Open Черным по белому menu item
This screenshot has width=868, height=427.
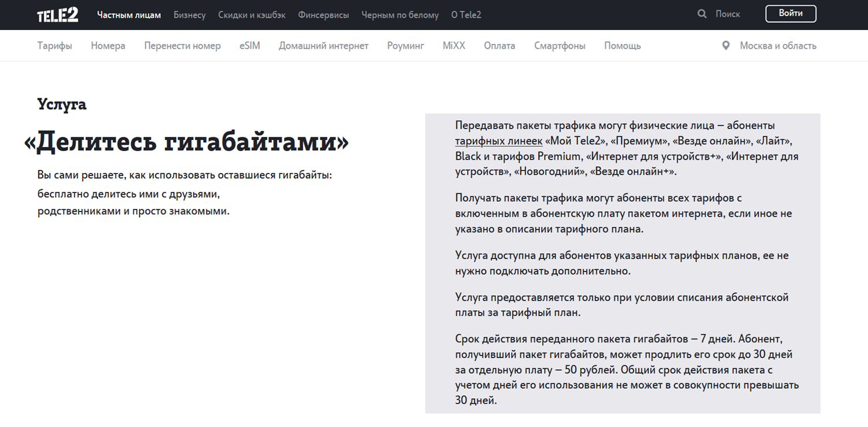pos(400,15)
